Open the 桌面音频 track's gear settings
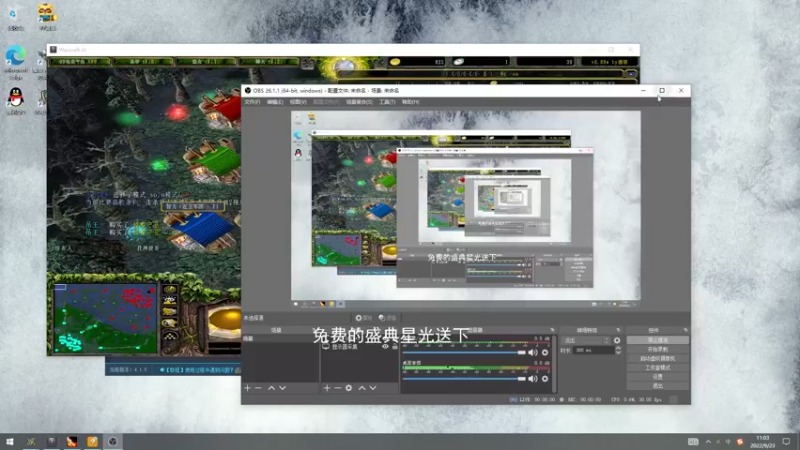 pos(545,379)
